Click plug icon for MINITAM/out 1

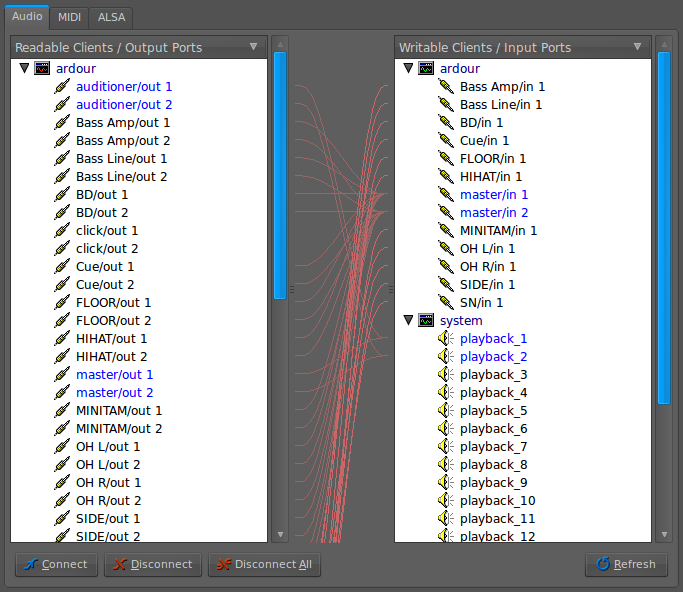pos(62,411)
